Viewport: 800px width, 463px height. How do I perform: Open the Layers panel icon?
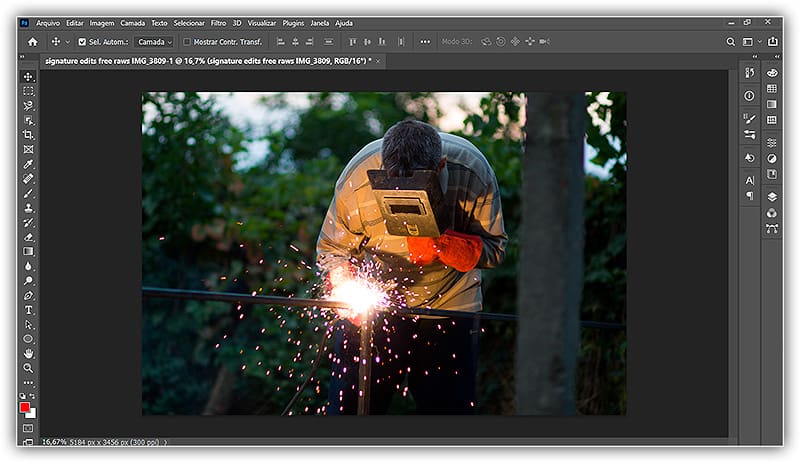(772, 197)
